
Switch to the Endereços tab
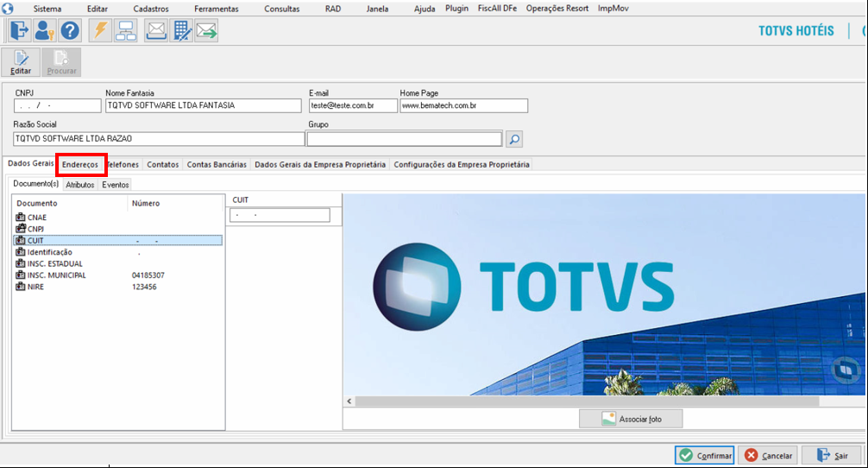click(x=80, y=165)
